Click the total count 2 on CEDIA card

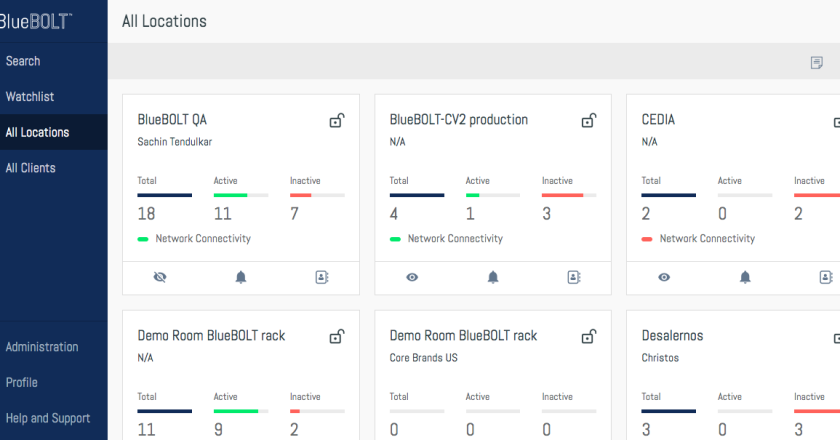coord(646,214)
